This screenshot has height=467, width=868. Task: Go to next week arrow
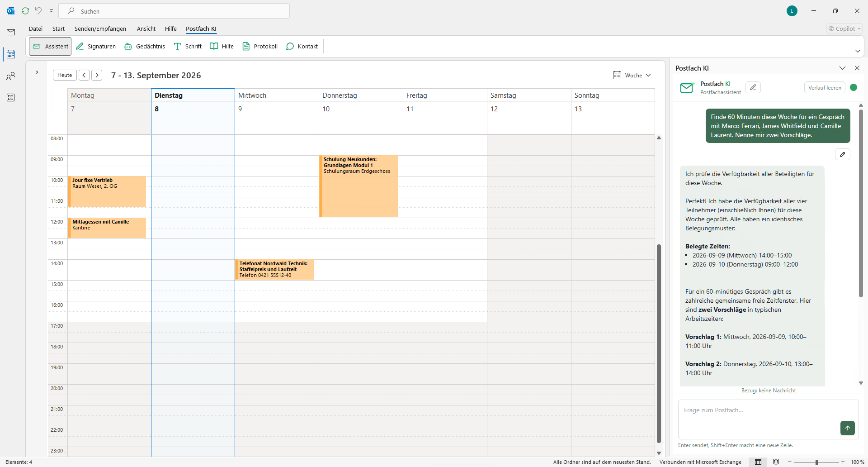click(x=97, y=75)
